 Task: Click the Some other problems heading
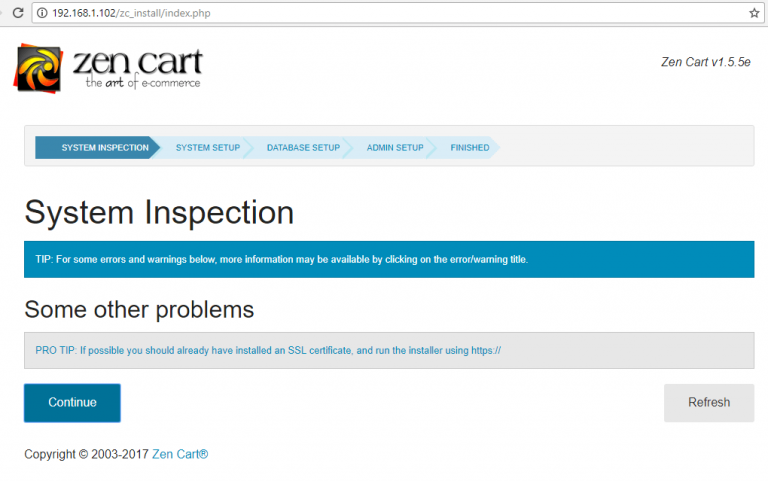pyautogui.click(x=139, y=309)
